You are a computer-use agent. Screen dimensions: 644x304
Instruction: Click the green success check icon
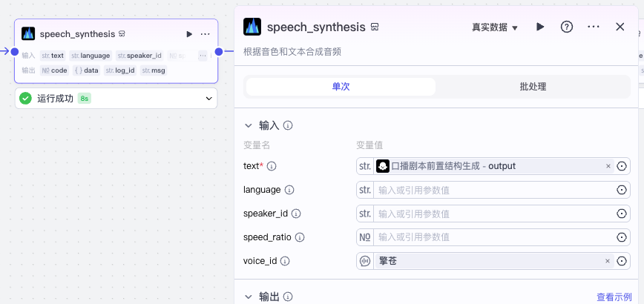[x=25, y=99]
